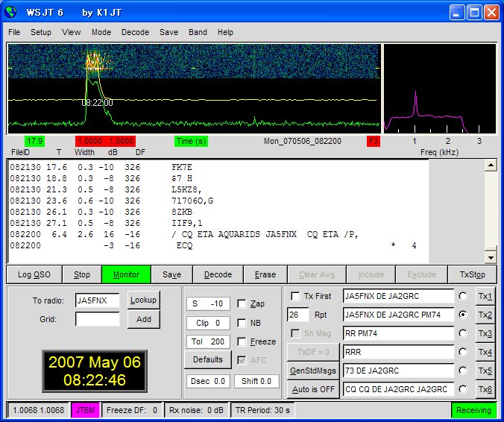Click the Clip 0 control
Screen dimensions: 504x422
pos(208,323)
